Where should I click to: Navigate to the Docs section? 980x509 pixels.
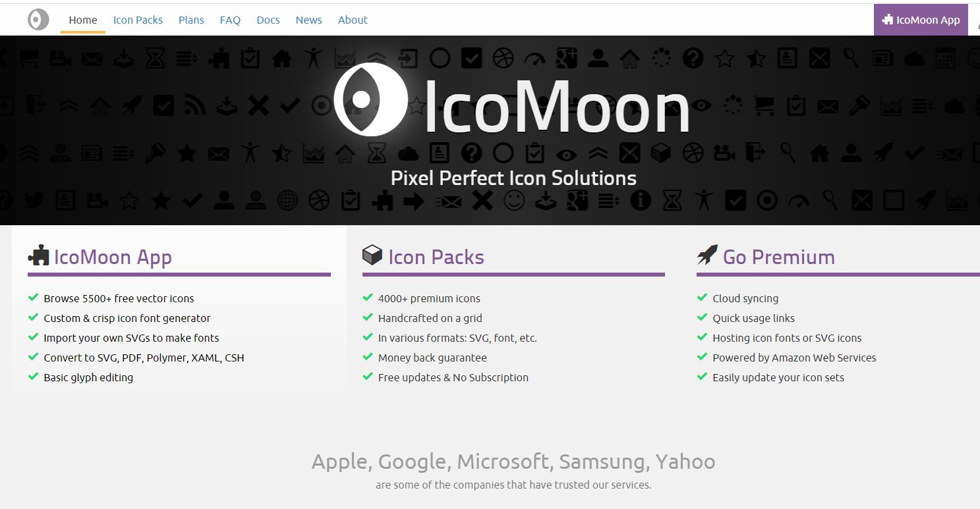point(268,20)
